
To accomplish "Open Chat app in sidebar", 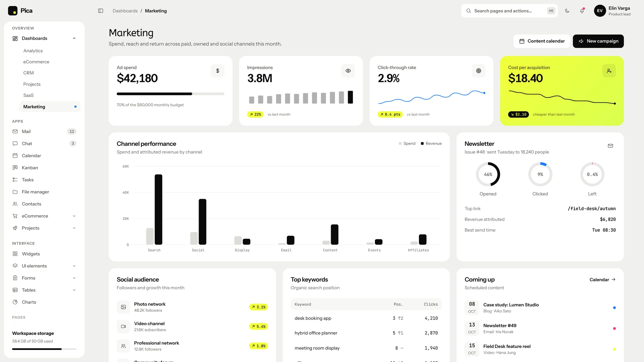I will tap(44, 143).
